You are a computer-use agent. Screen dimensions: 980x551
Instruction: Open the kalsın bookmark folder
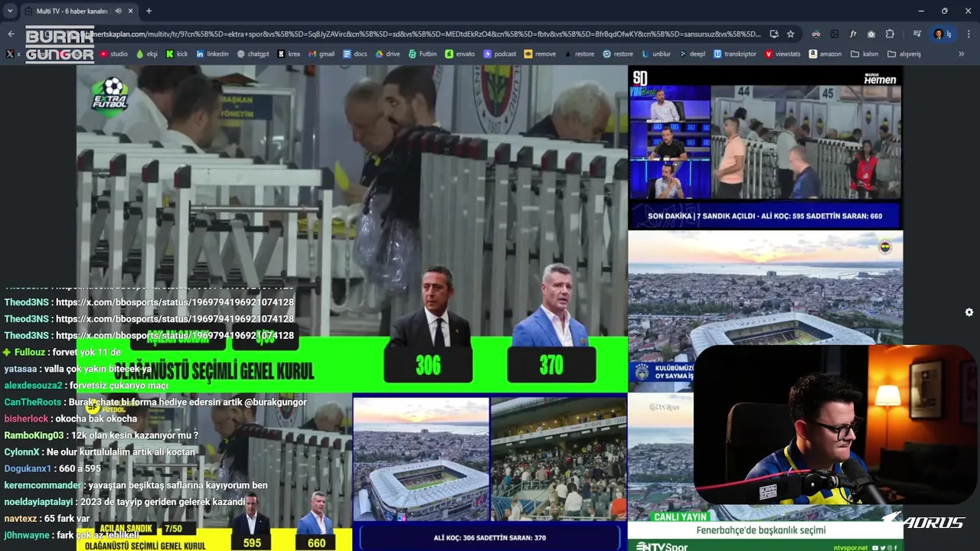864,54
